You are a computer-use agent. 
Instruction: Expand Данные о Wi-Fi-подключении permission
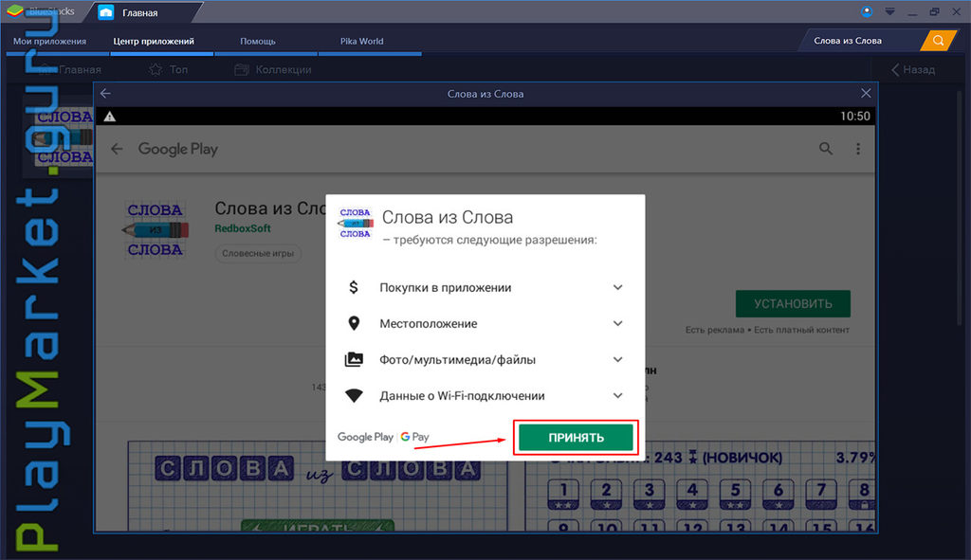pos(617,395)
